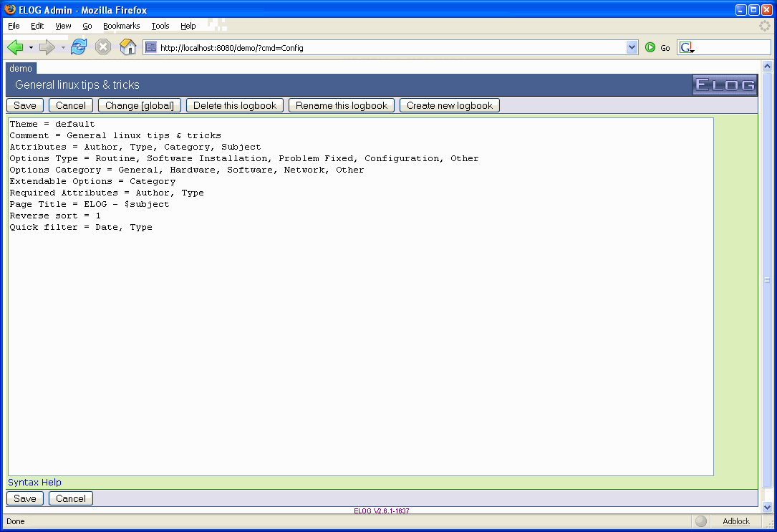This screenshot has height=532, width=777.
Task: Open the Back history dropdown arrow
Action: point(31,47)
